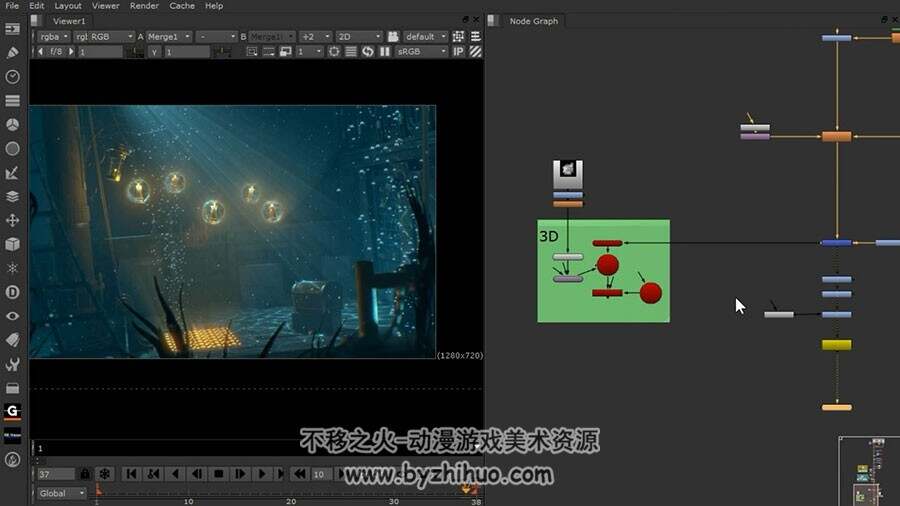The image size is (900, 506).
Task: Open the RGB channel display dropdown
Action: coord(104,36)
